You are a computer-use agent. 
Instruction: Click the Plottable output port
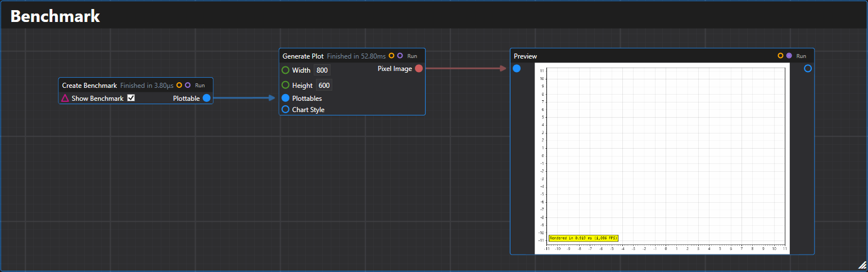tap(207, 98)
